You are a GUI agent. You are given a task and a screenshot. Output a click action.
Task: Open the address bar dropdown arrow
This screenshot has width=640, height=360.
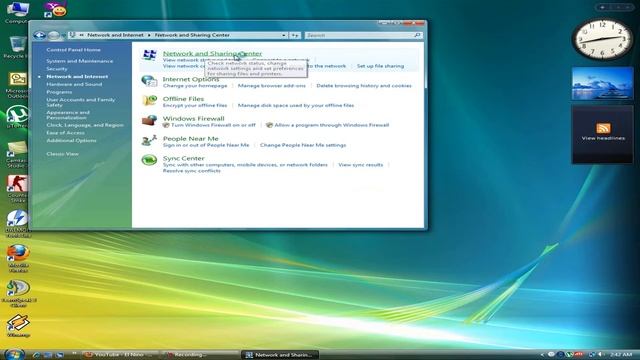[x=284, y=36]
